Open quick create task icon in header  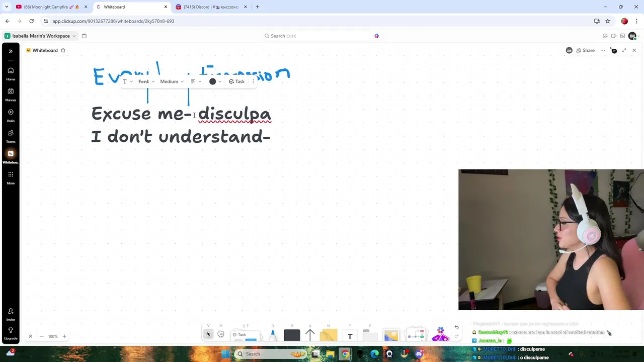(605, 36)
